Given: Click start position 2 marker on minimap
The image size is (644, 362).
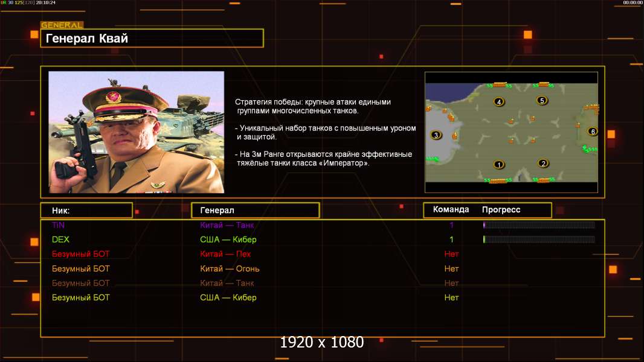Looking at the screenshot, I should click(543, 163).
